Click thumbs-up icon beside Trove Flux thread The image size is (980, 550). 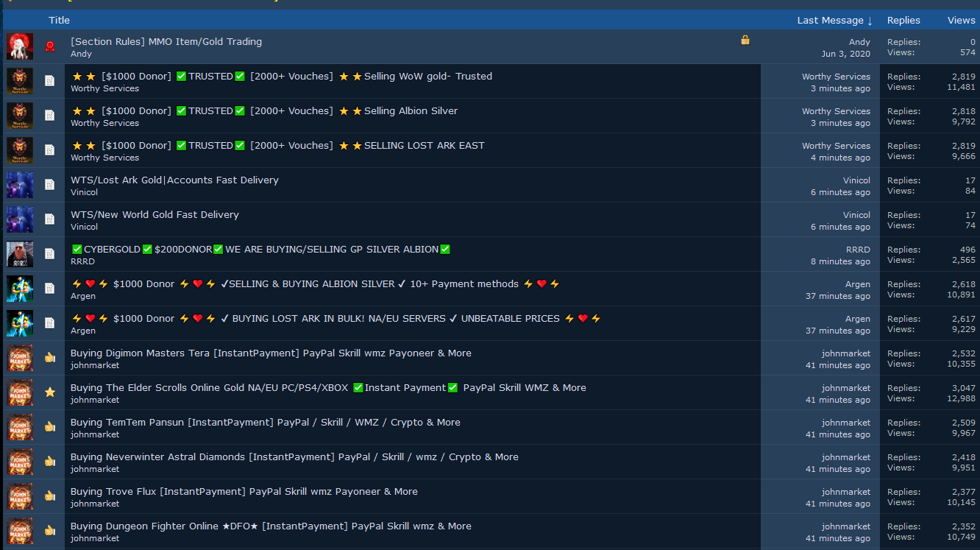(x=50, y=496)
